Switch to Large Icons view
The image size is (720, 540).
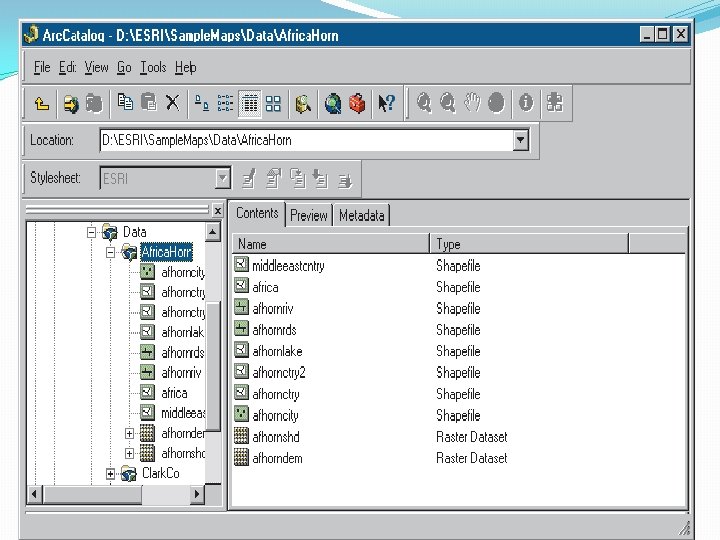(x=202, y=103)
